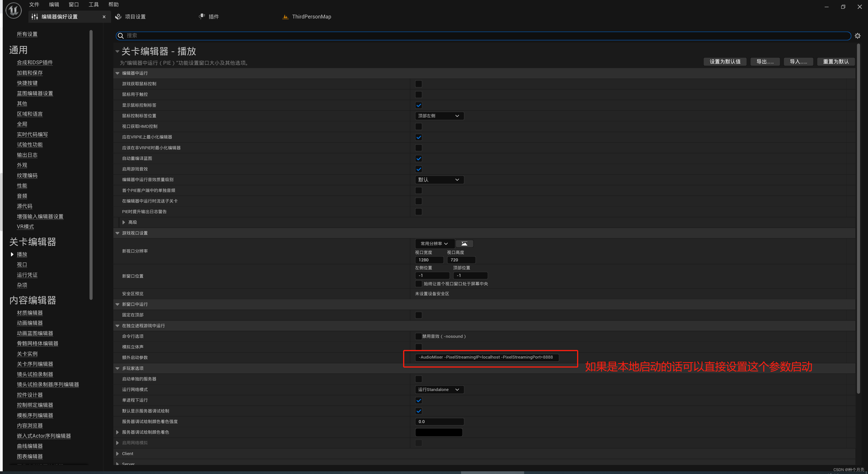Open 区域和语言 settings
This screenshot has width=868, height=474.
pos(30,114)
